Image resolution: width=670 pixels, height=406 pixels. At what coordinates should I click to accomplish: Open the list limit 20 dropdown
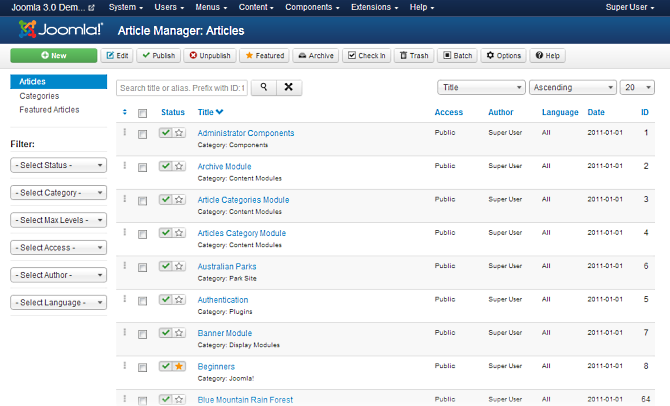[x=638, y=87]
